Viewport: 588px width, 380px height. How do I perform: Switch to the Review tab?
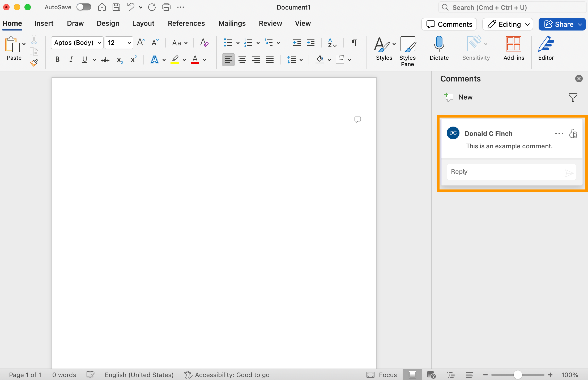point(270,23)
